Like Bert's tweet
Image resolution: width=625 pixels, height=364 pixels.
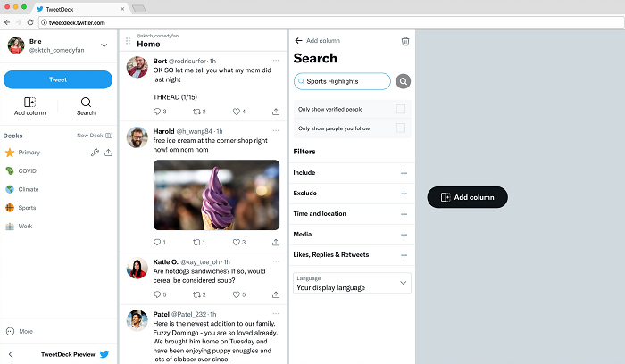(237, 112)
